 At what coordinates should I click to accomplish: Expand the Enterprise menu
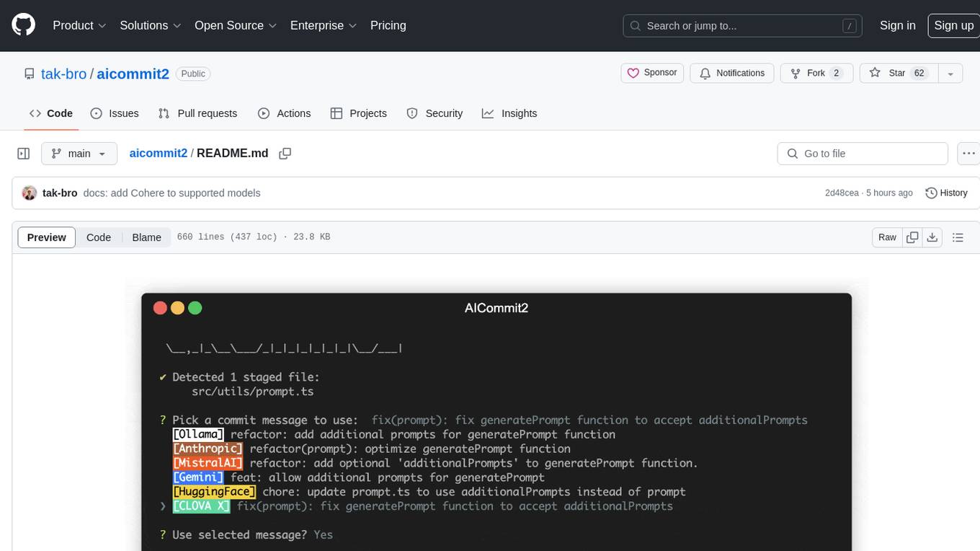pos(324,25)
